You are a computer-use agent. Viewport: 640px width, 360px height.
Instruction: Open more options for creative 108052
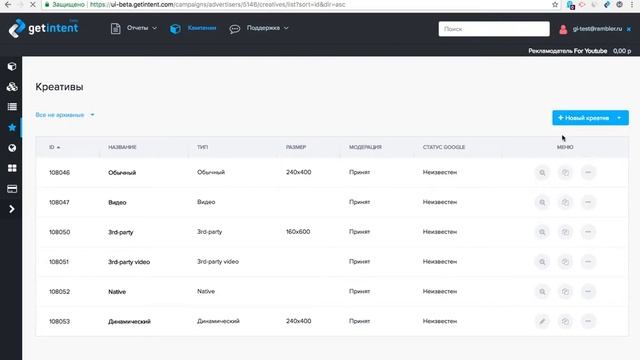[588, 291]
